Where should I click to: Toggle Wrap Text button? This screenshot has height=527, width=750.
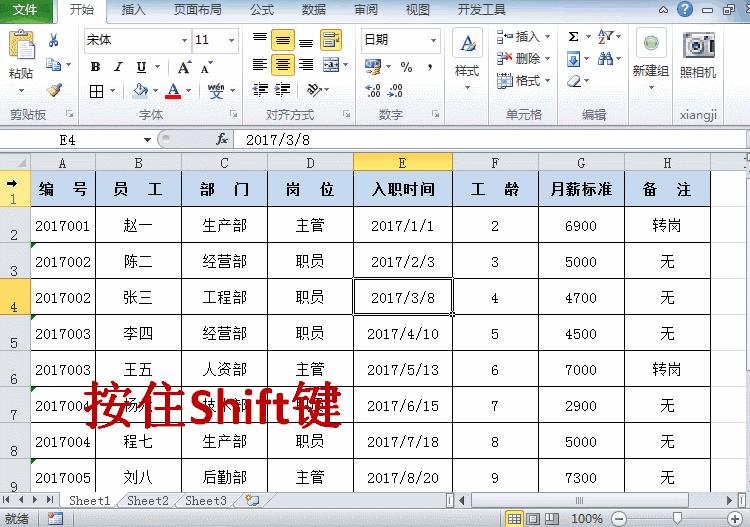331,40
